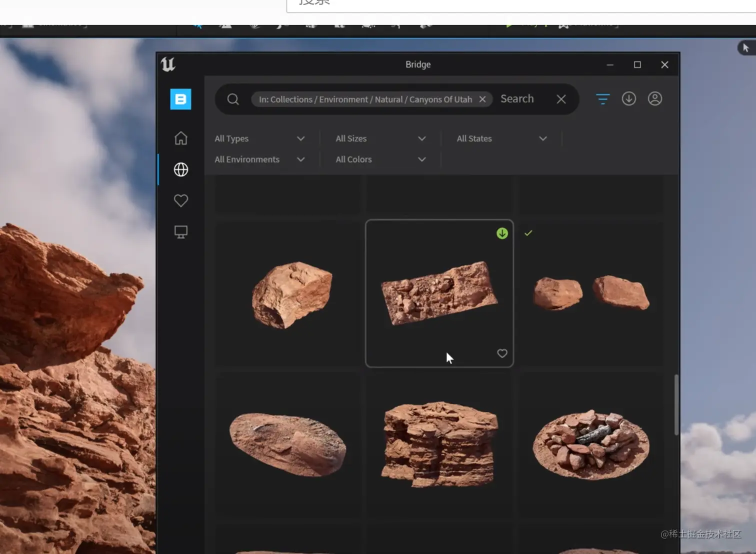The width and height of the screenshot is (756, 554).
Task: Select the rocky rubble ground thumbnail
Action: [x=439, y=293]
